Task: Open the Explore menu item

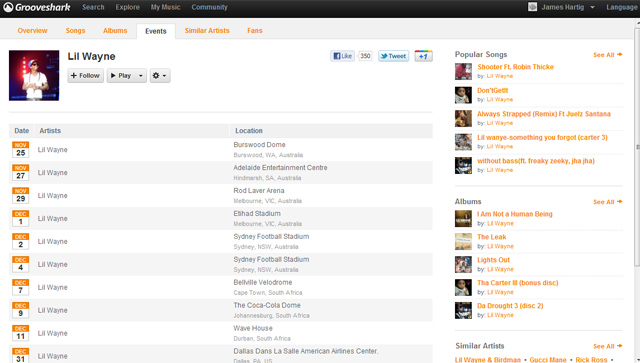Action: (x=127, y=7)
